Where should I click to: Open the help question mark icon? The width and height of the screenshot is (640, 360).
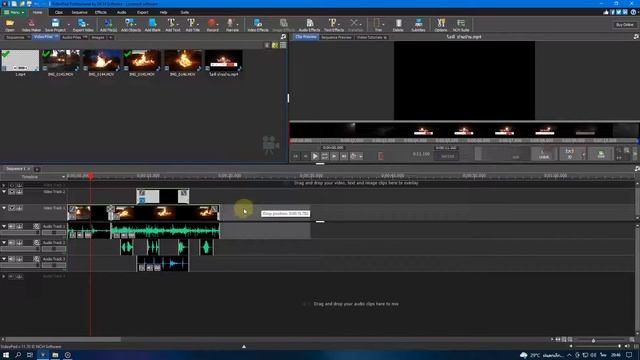coord(633,12)
